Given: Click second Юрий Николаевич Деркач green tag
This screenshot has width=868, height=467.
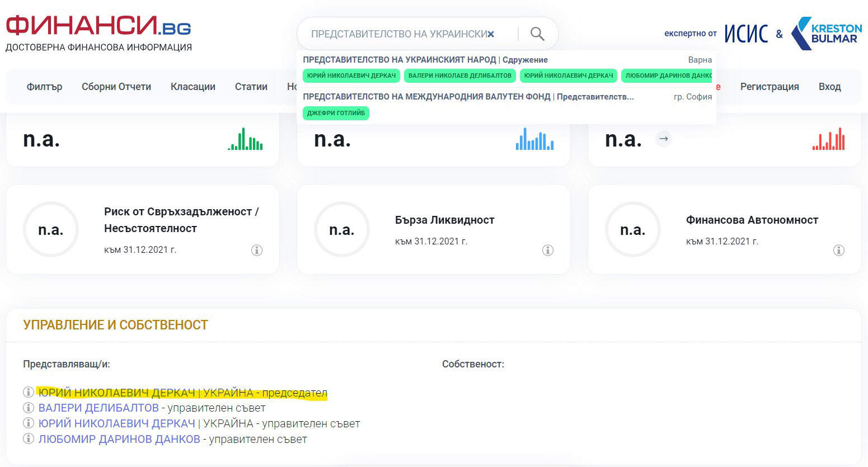Looking at the screenshot, I should click(x=569, y=76).
